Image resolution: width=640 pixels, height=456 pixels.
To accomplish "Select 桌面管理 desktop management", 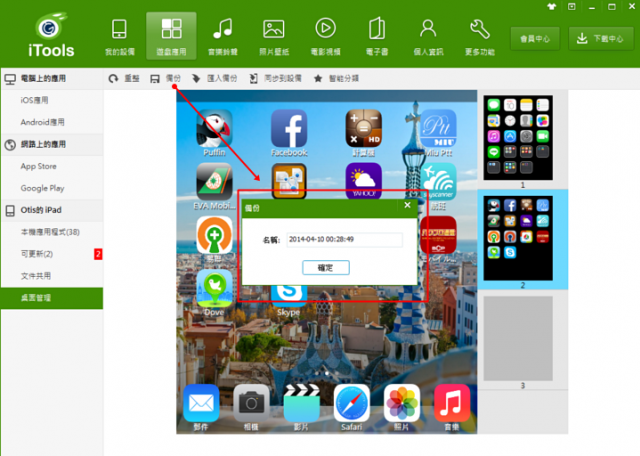I will pyautogui.click(x=52, y=298).
